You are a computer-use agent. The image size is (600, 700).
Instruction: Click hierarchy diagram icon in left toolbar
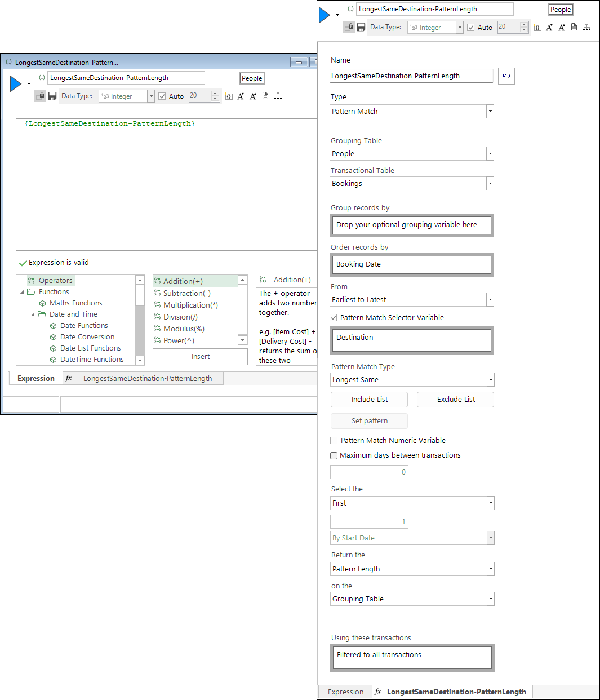pos(278,96)
